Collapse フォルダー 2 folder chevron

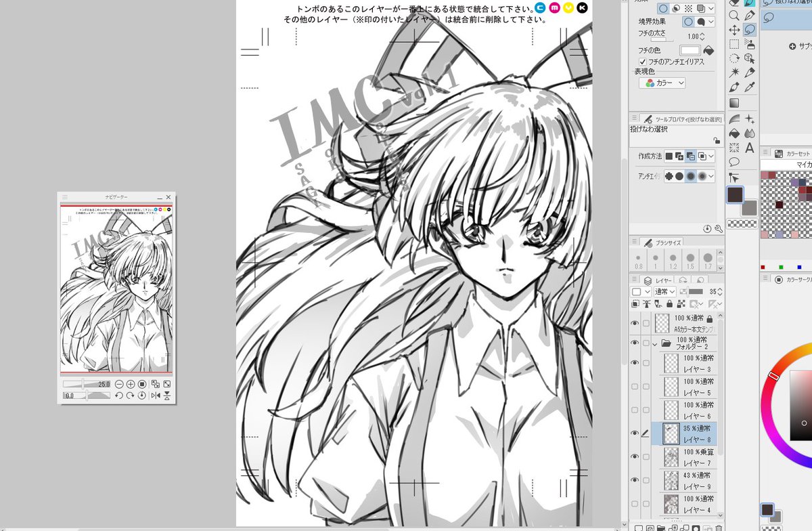coord(655,343)
